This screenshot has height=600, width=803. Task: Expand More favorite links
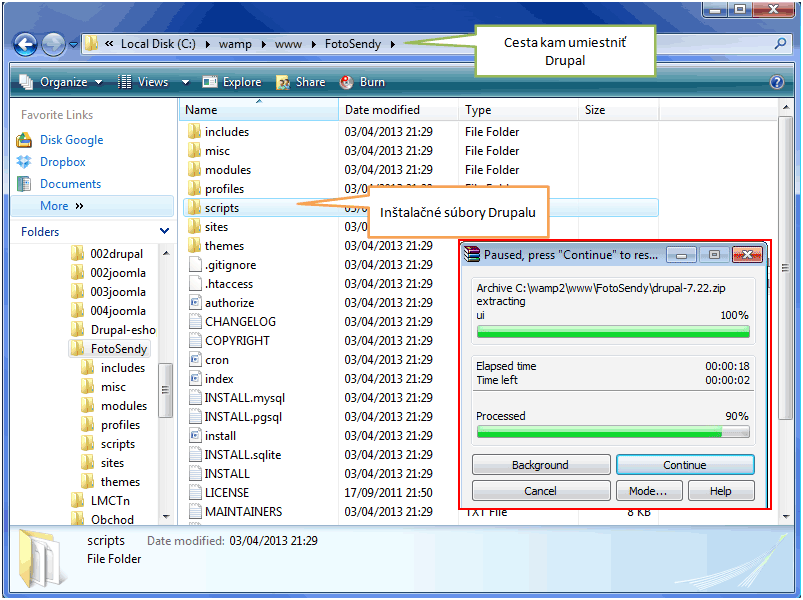pos(61,206)
